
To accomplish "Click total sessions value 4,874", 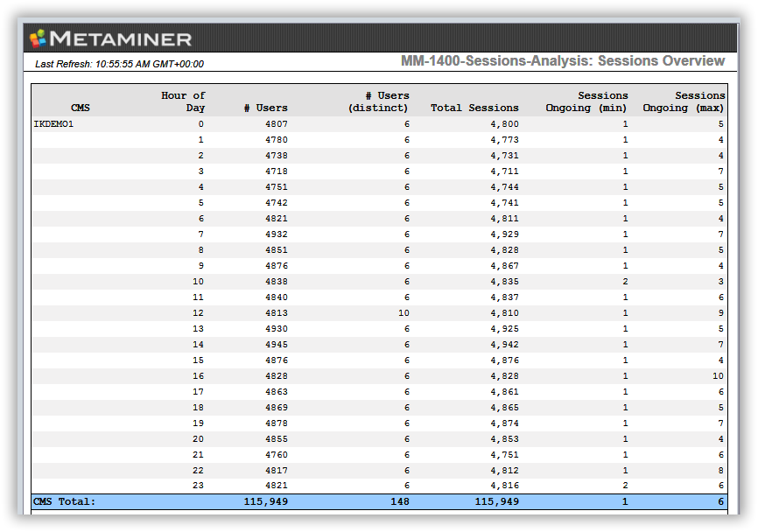I will 504,423.
